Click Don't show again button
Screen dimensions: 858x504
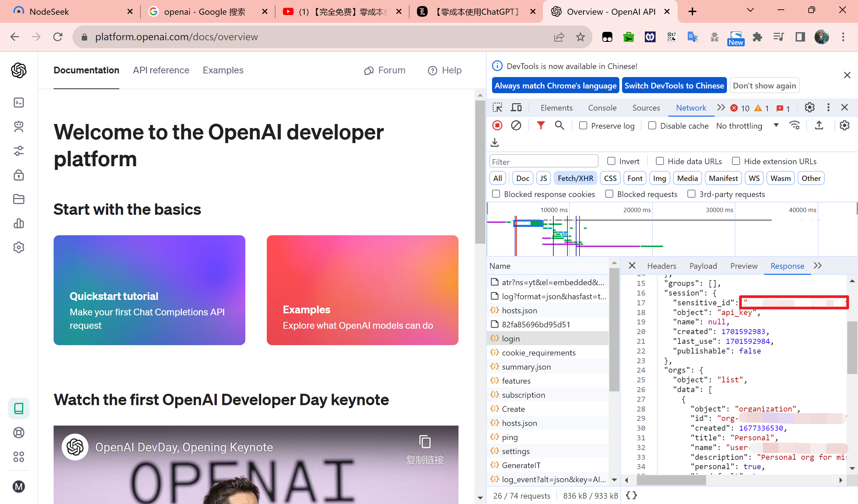coord(764,85)
